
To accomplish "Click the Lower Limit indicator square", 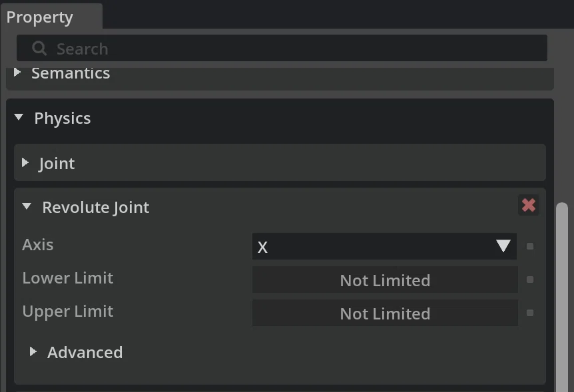I will pos(529,280).
